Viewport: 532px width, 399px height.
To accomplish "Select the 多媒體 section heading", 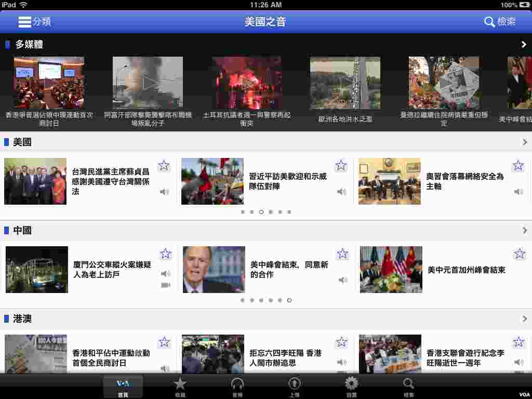I will [x=29, y=45].
